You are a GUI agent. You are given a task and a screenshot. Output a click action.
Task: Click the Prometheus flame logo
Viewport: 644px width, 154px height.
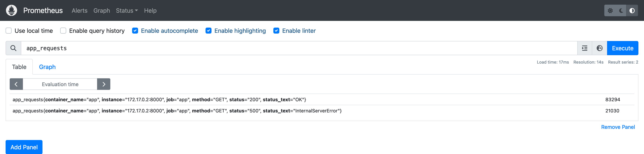[12, 10]
